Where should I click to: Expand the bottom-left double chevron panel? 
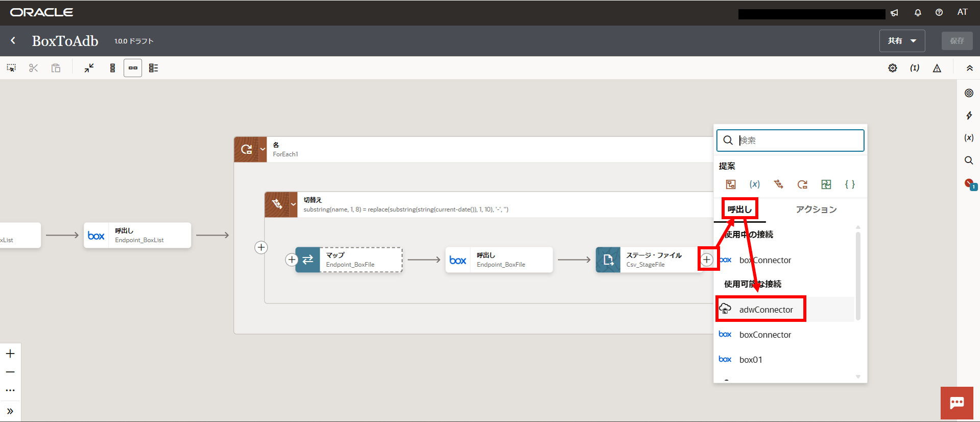pos(10,411)
